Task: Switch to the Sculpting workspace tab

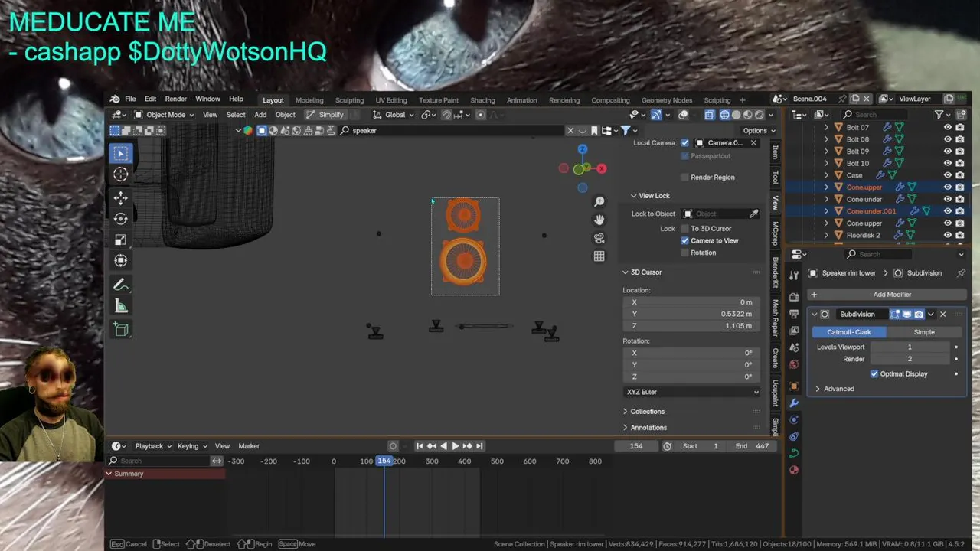Action: click(x=349, y=100)
